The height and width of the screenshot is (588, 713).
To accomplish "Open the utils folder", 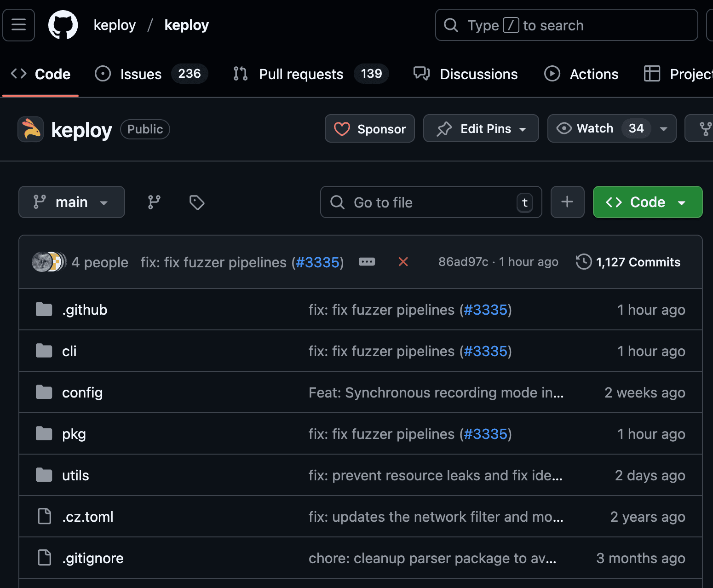I will pyautogui.click(x=75, y=475).
